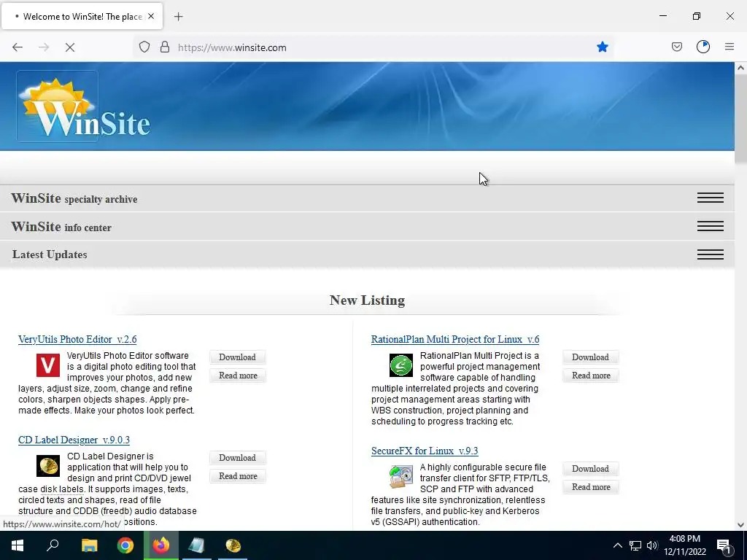This screenshot has height=560, width=747.
Task: Open RationalPlan Multi Project for Linux link
Action: [x=455, y=340]
